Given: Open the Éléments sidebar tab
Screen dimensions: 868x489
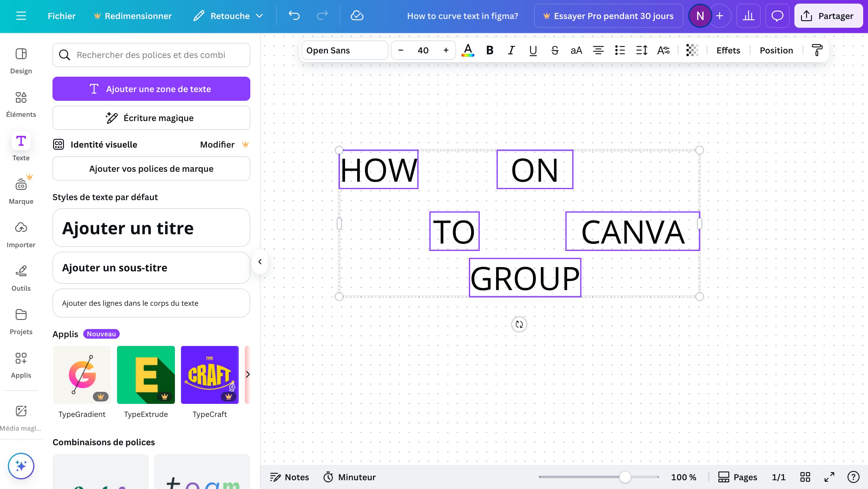Looking at the screenshot, I should point(21,104).
